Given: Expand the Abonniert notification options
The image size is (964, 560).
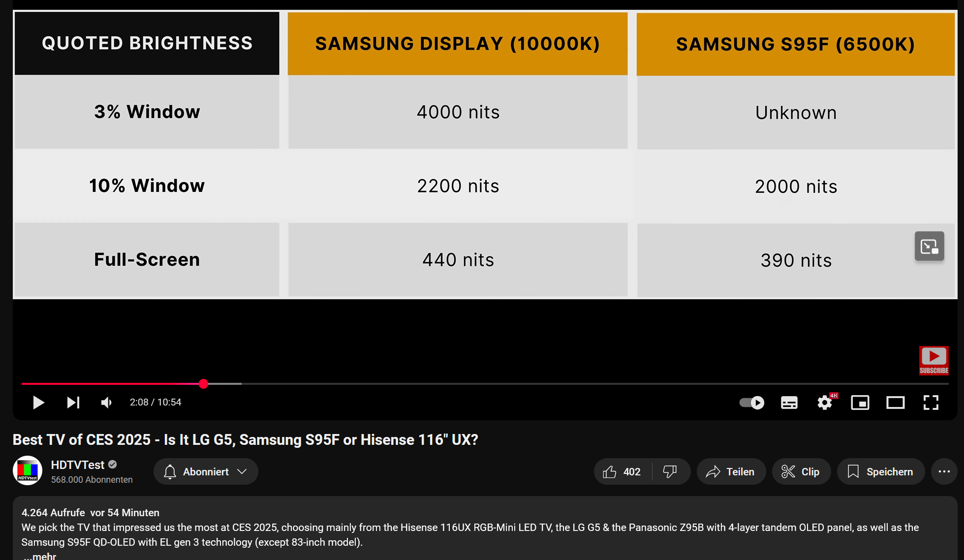Looking at the screenshot, I should [206, 471].
